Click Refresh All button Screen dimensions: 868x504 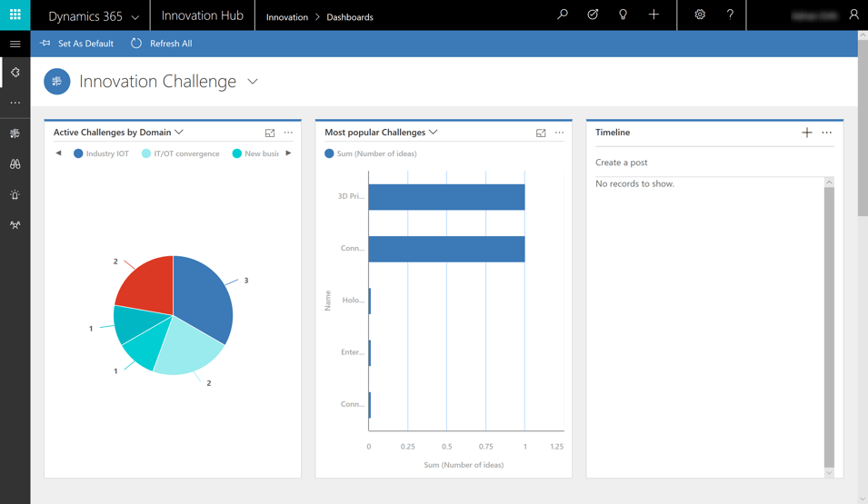click(161, 44)
